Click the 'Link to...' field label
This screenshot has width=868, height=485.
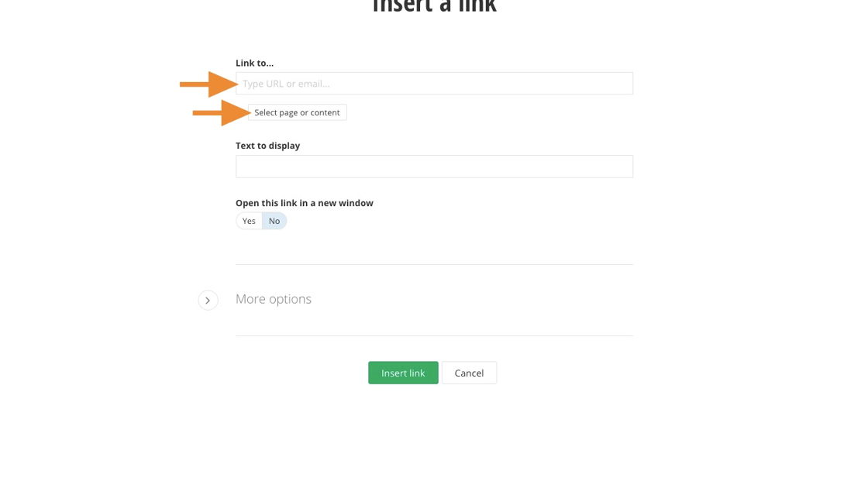254,63
